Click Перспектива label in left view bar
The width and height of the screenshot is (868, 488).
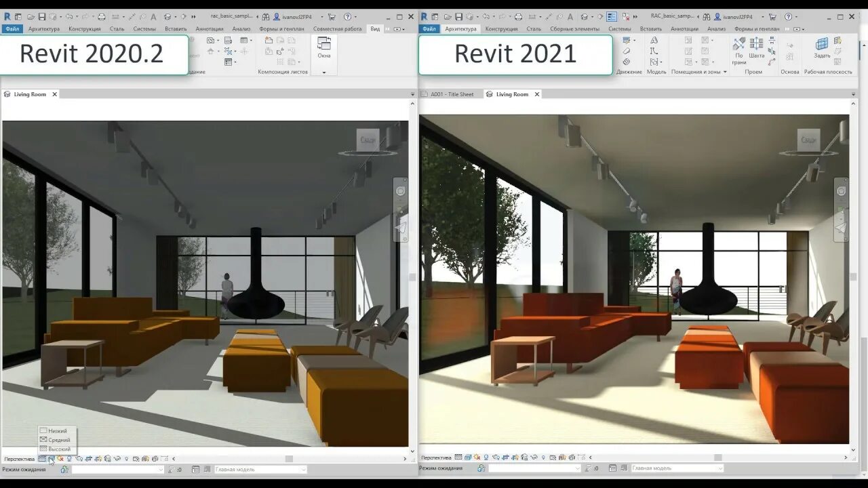(x=19, y=459)
